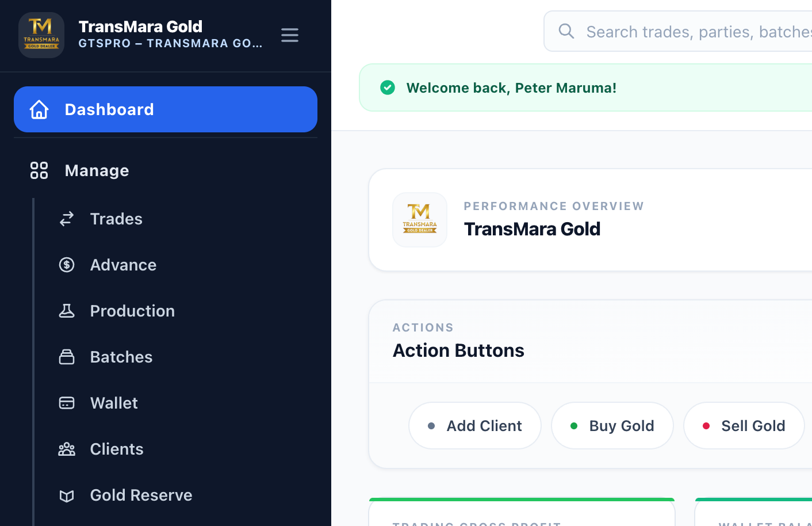
Task: Click the Gold Reserve open-book icon
Action: [x=67, y=495]
